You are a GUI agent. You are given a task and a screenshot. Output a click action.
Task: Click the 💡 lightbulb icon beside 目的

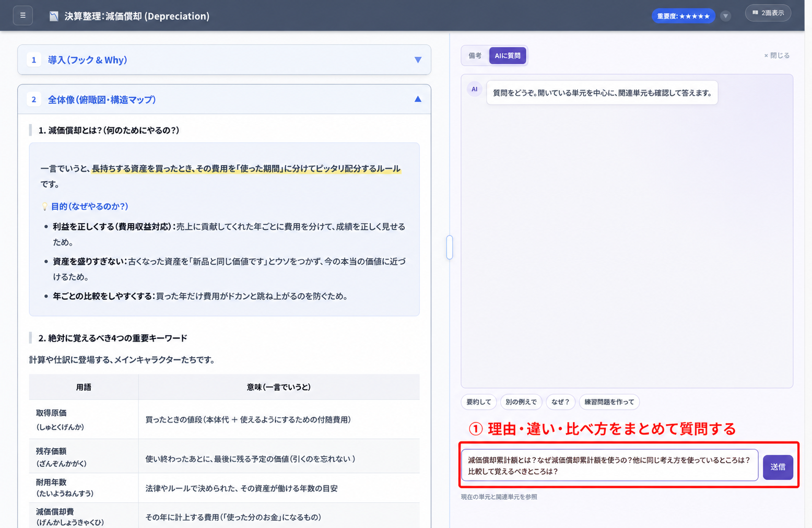45,206
